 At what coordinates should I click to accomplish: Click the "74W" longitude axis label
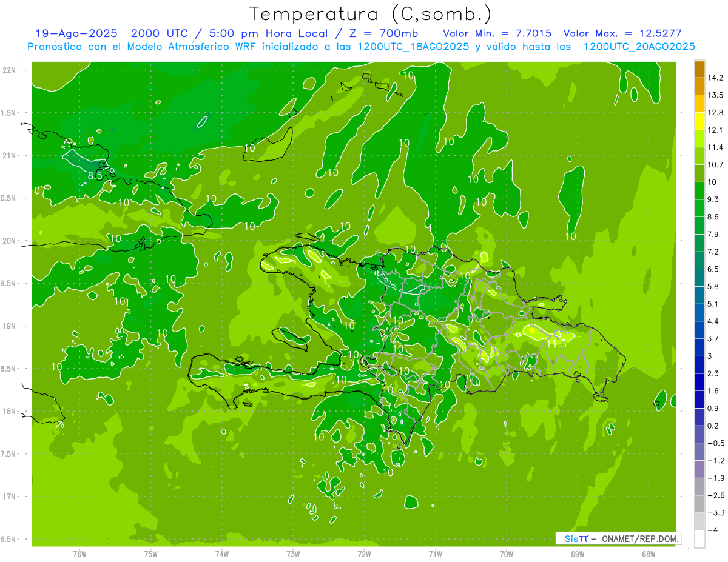[x=222, y=554]
